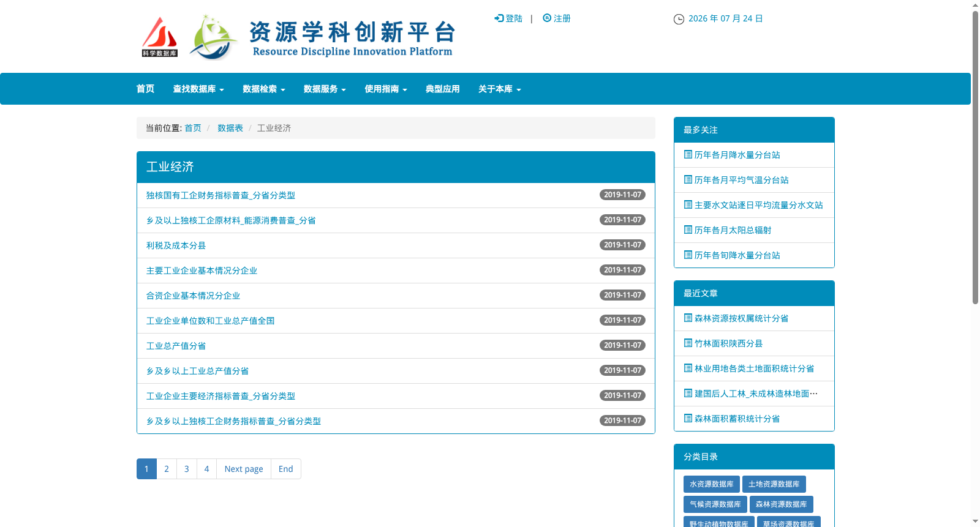Select the 土地资源数据库 category tag

[x=774, y=484]
